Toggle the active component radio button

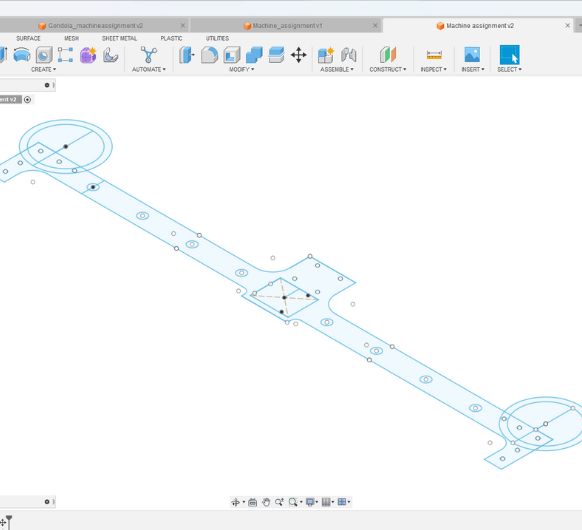pos(27,99)
